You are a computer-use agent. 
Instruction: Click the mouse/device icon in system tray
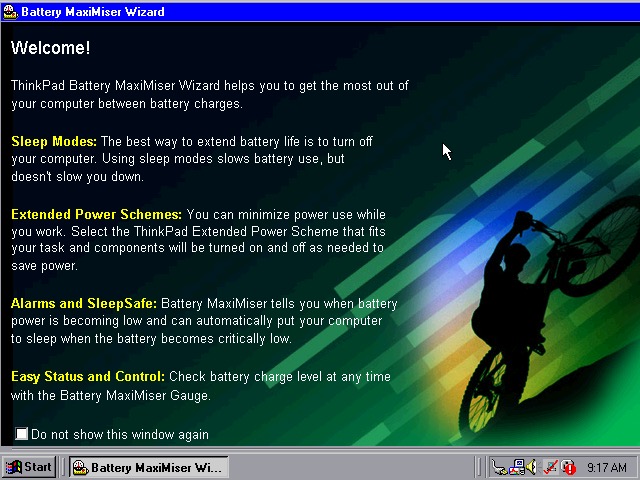[x=498, y=467]
